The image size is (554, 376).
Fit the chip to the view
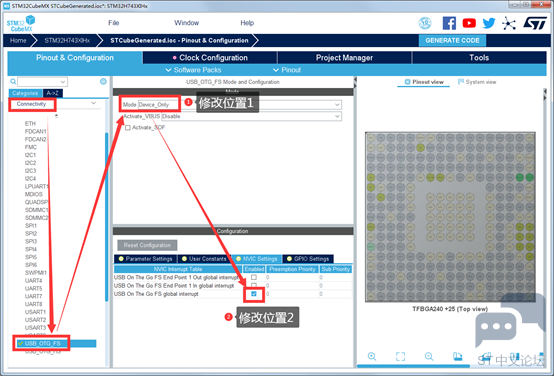pyautogui.click(x=400, y=356)
